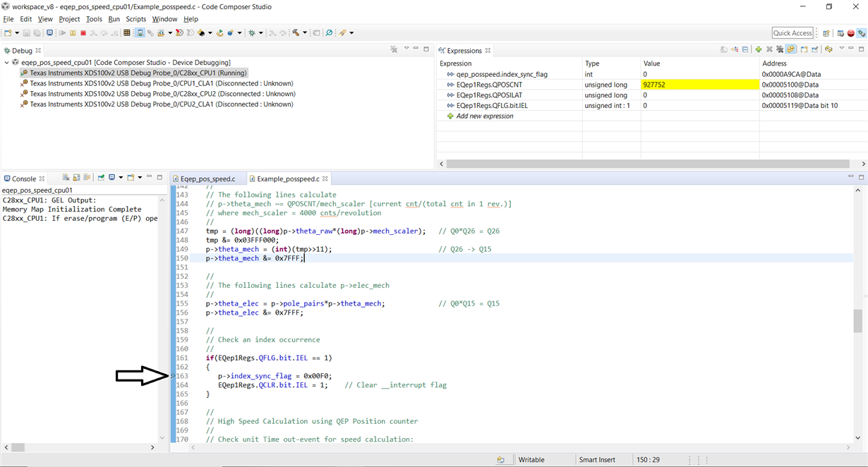
Task: Click the Address column header
Action: (813, 63)
